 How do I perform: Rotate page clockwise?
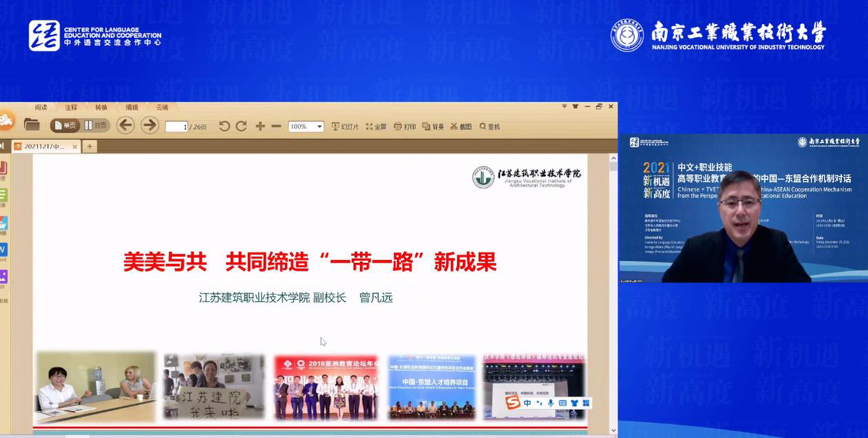click(241, 126)
